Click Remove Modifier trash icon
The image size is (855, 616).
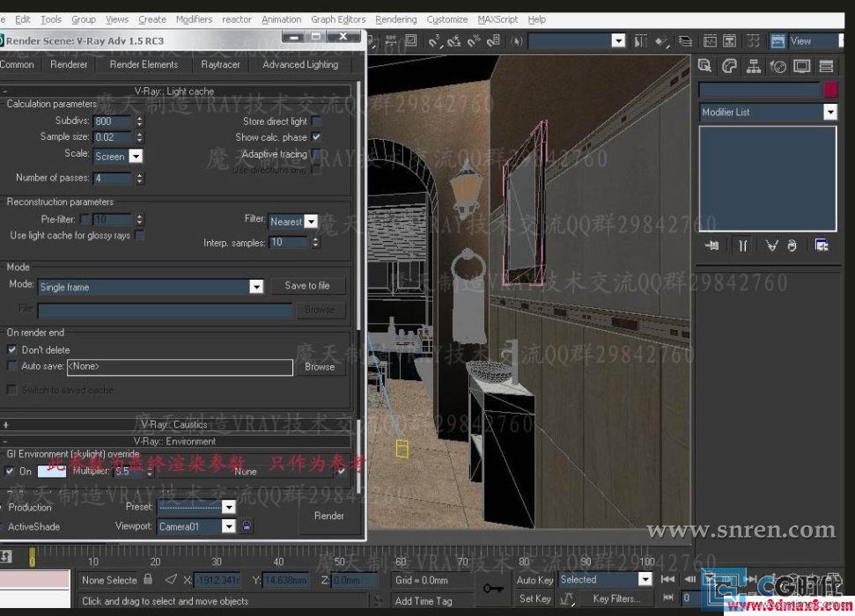pyautogui.click(x=792, y=246)
